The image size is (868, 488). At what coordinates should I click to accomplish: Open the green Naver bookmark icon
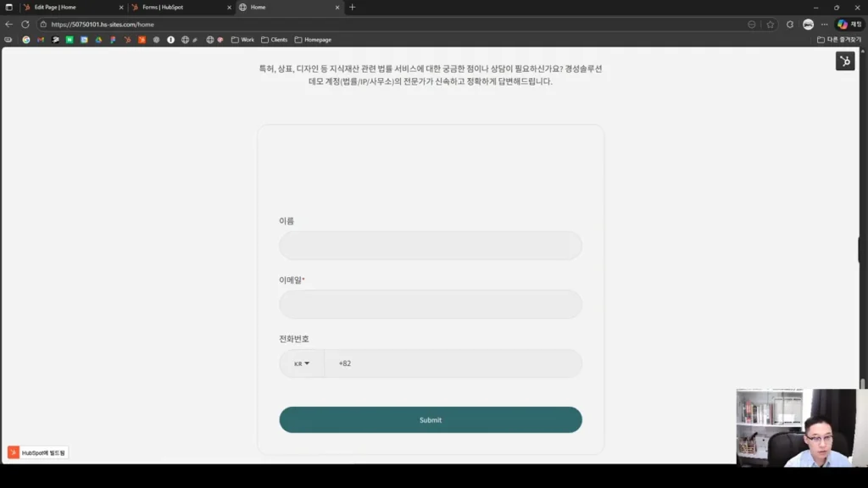coord(70,40)
